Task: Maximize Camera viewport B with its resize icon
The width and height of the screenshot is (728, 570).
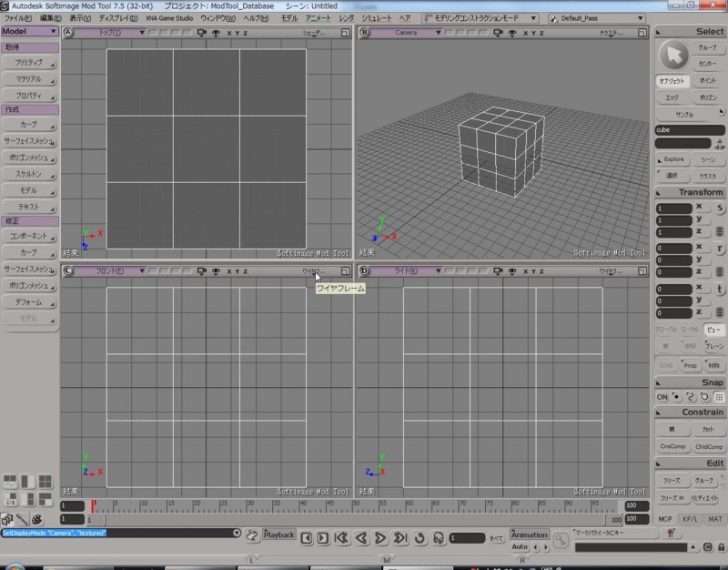Action: 642,33
